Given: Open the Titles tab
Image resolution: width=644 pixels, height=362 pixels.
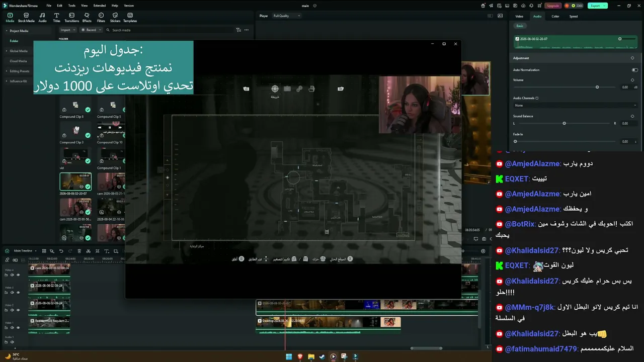Looking at the screenshot, I should pyautogui.click(x=56, y=18).
